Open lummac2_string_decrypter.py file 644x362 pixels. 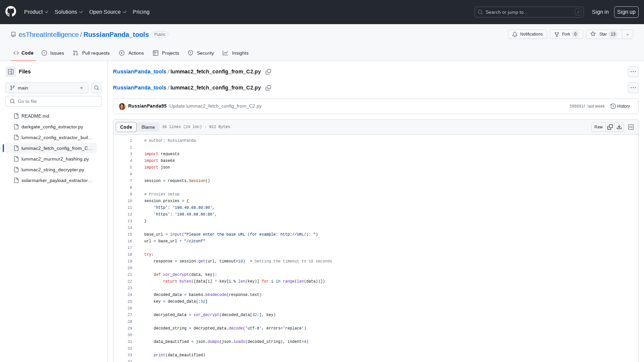pos(51,170)
